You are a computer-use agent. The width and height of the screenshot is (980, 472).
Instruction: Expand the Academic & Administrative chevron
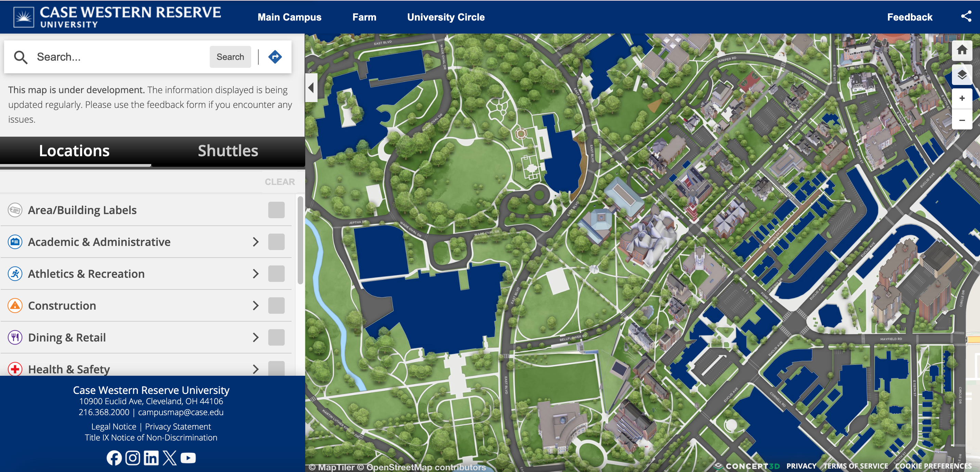(x=256, y=242)
